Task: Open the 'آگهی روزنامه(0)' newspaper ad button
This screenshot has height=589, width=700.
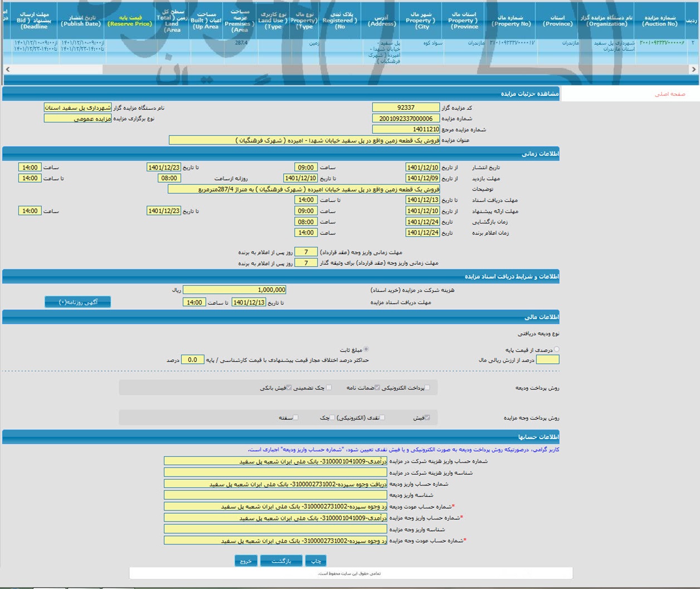Action: point(78,302)
